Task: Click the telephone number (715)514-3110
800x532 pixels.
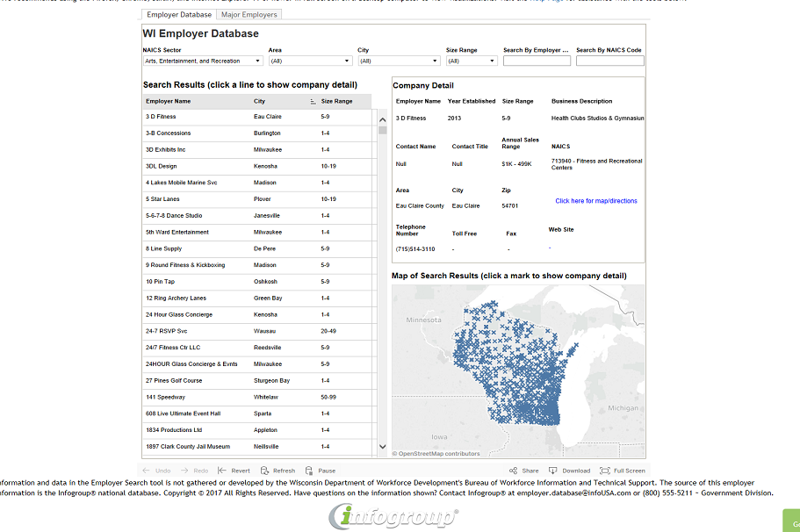Action: (415, 249)
